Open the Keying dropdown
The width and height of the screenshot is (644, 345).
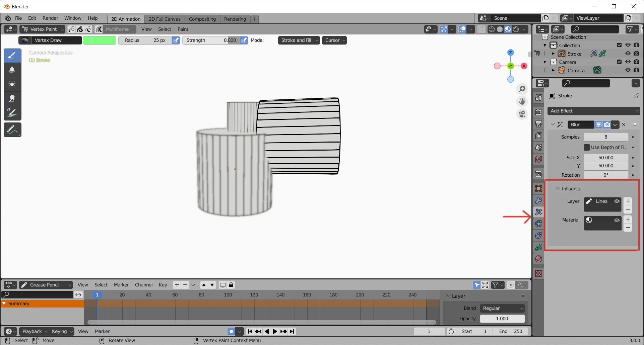pyautogui.click(x=61, y=331)
